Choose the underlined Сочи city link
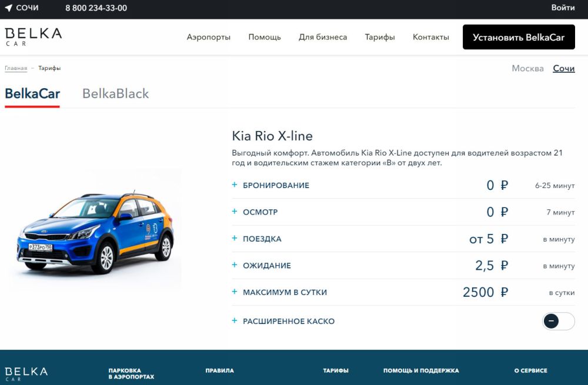Image resolution: width=588 pixels, height=385 pixels. (x=564, y=69)
